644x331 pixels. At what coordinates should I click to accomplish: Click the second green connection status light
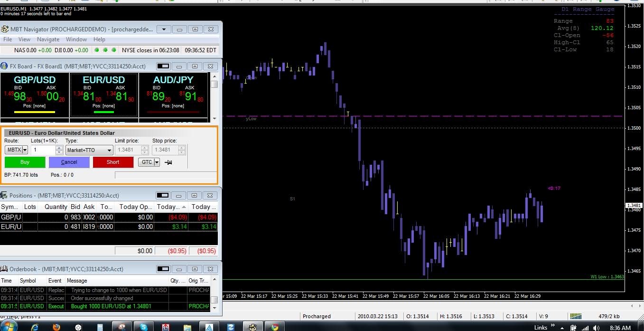click(105, 50)
